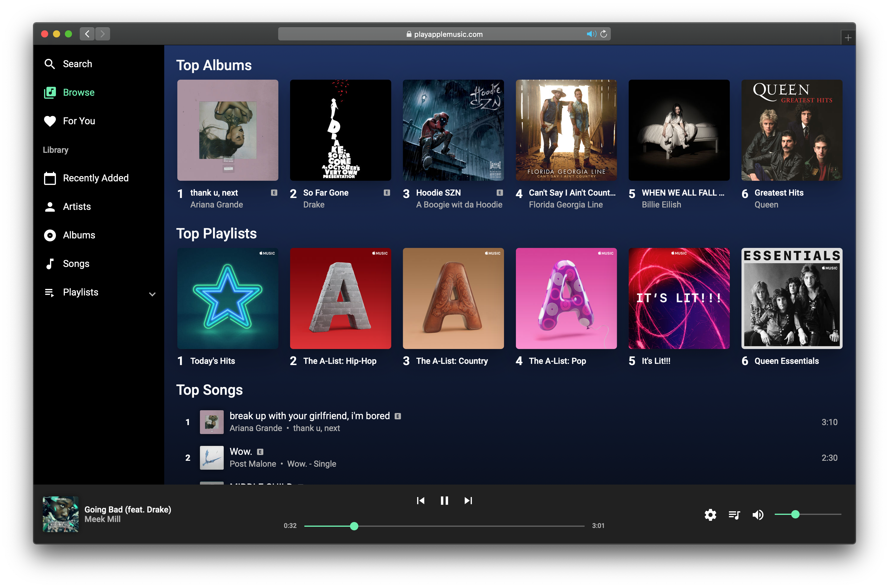Screen dimensions: 889x588
Task: Go to Recently Added library
Action: pyautogui.click(x=95, y=178)
